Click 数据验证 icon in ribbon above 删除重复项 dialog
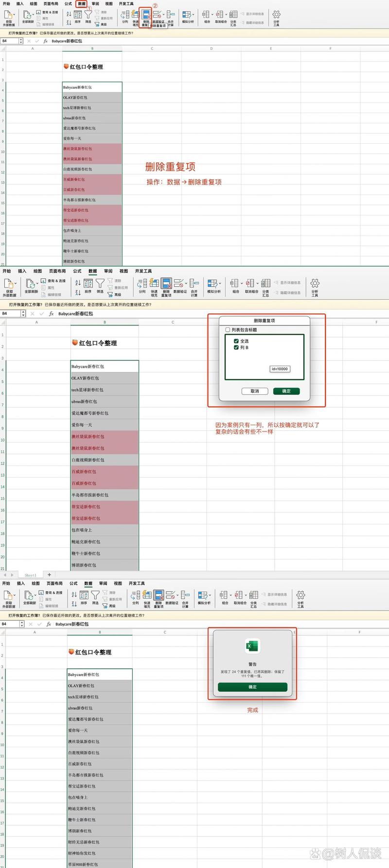The height and width of the screenshot is (868, 389). pyautogui.click(x=179, y=284)
